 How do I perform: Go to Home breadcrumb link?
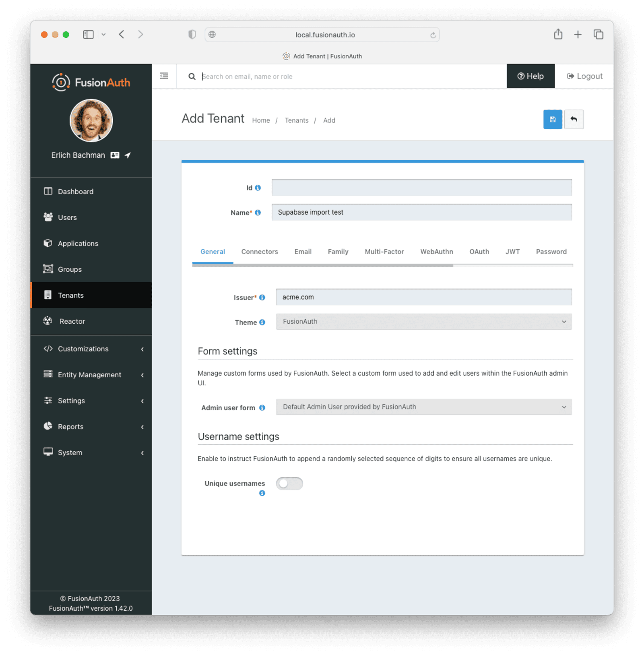click(261, 120)
